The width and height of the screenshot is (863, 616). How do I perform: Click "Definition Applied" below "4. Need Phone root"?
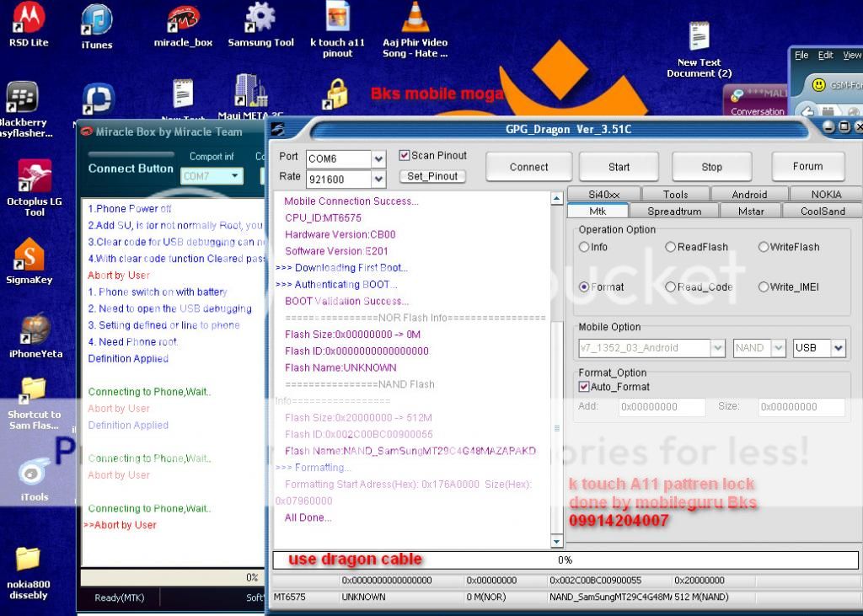click(x=128, y=358)
